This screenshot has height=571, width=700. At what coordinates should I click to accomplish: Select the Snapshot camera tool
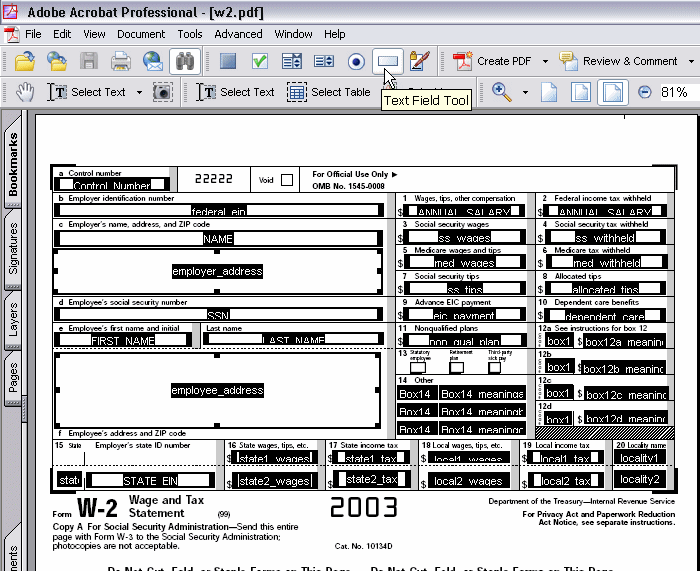tap(162, 92)
